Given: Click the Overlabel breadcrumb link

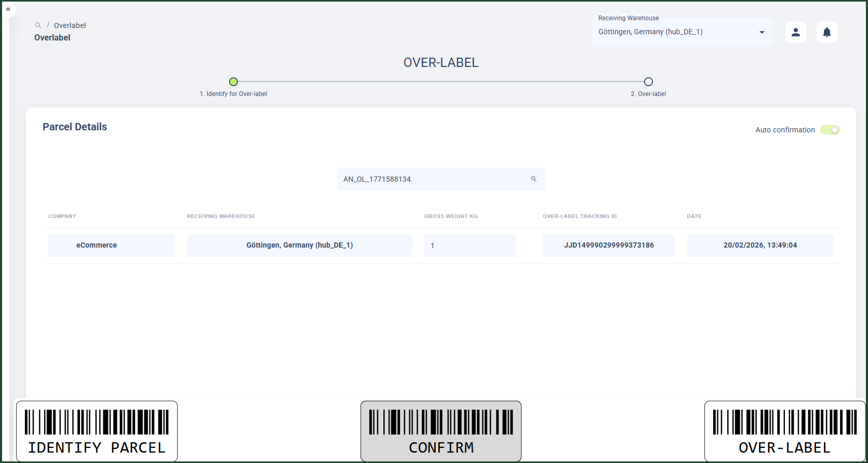Looking at the screenshot, I should tap(70, 25).
